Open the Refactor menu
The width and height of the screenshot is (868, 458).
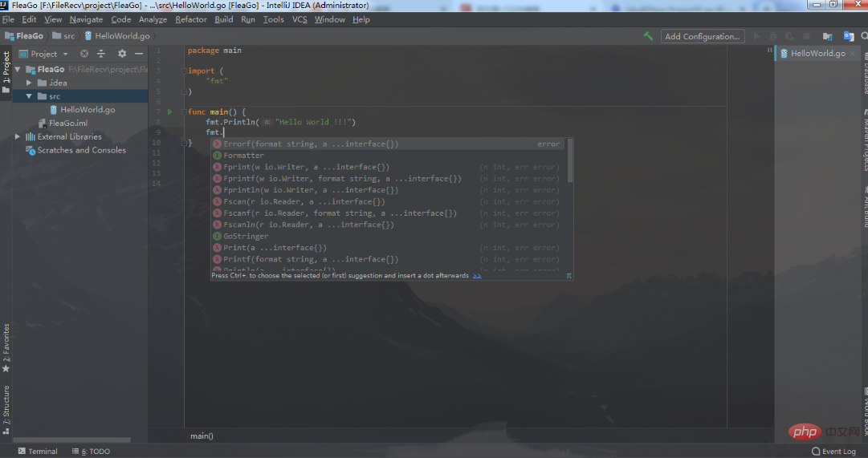(x=191, y=19)
